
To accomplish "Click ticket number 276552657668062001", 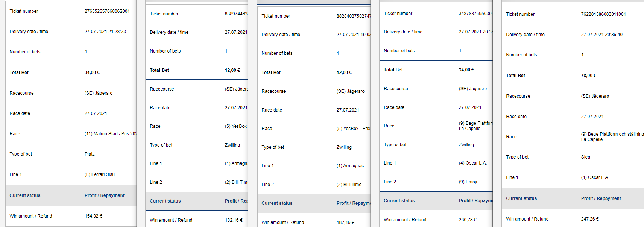I will (107, 11).
